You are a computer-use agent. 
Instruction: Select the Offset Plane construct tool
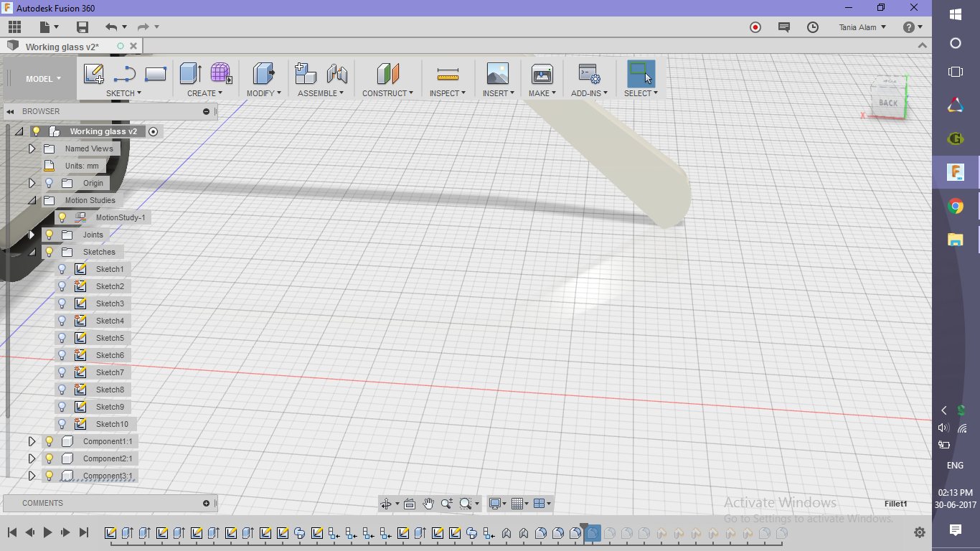[x=387, y=74]
